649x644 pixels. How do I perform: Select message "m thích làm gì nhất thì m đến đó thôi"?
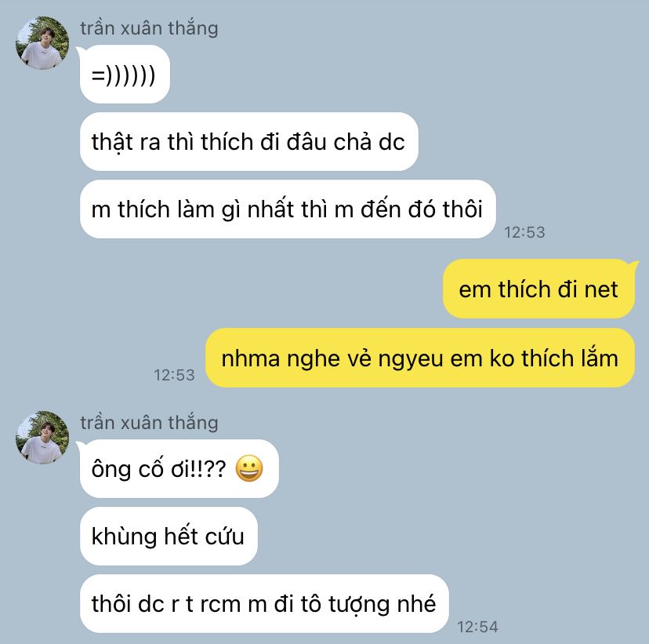(288, 209)
